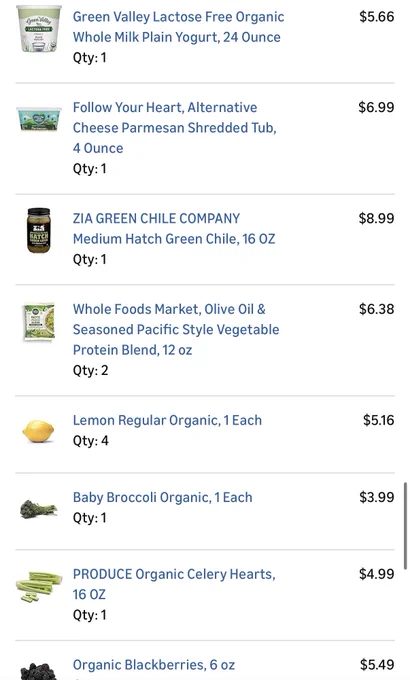Open the vegetable protein blend bag image

[x=39, y=322]
